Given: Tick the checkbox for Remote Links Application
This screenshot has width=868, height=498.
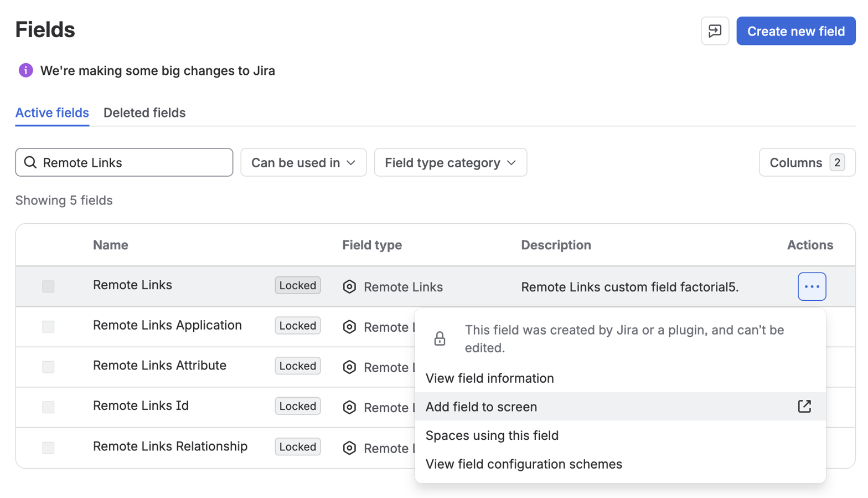Looking at the screenshot, I should tap(48, 327).
